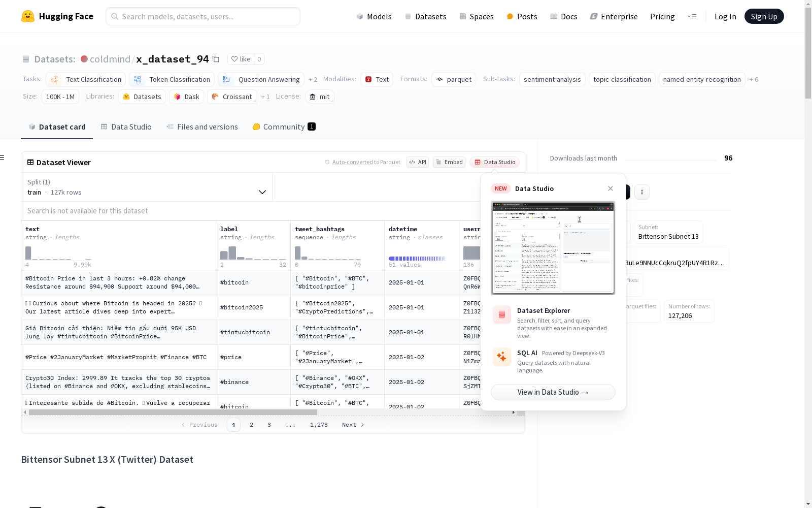Click the SQL AI sparkle icon
Image resolution: width=812 pixels, height=508 pixels.
coord(502,357)
